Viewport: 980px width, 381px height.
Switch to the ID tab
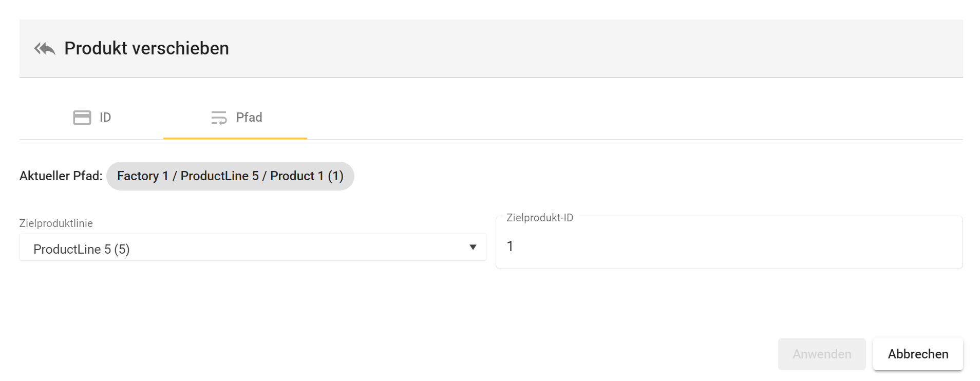tap(91, 118)
